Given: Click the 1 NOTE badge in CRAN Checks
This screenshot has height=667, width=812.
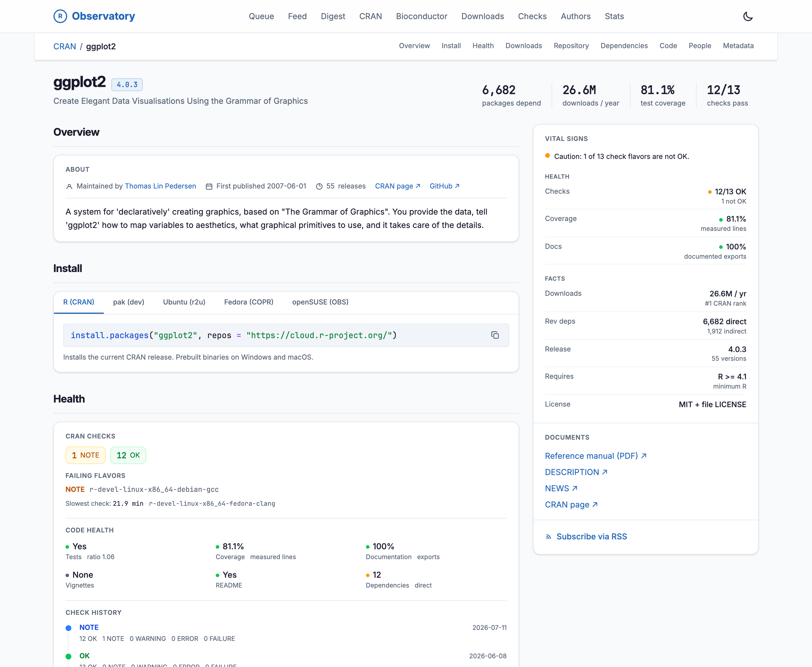Looking at the screenshot, I should pyautogui.click(x=85, y=455).
